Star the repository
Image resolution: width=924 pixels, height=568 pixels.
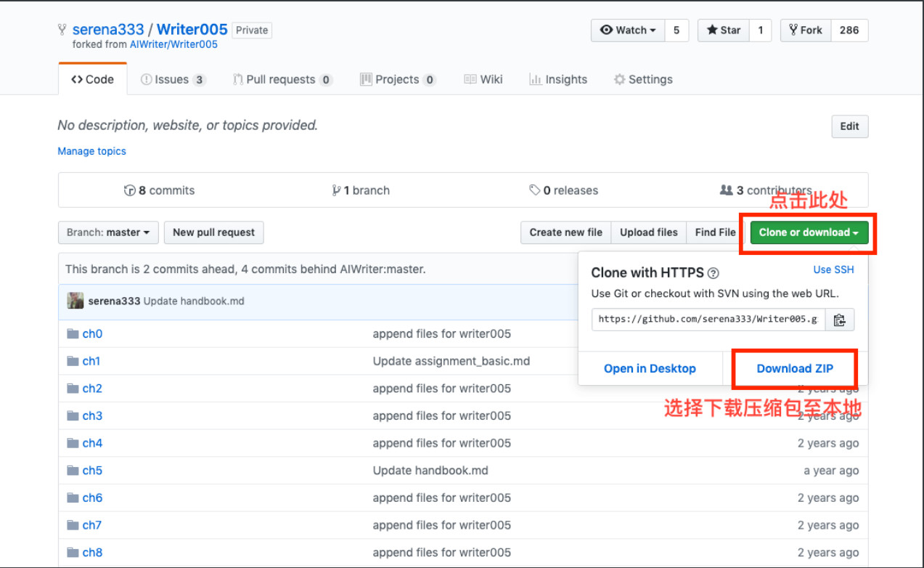(x=723, y=30)
